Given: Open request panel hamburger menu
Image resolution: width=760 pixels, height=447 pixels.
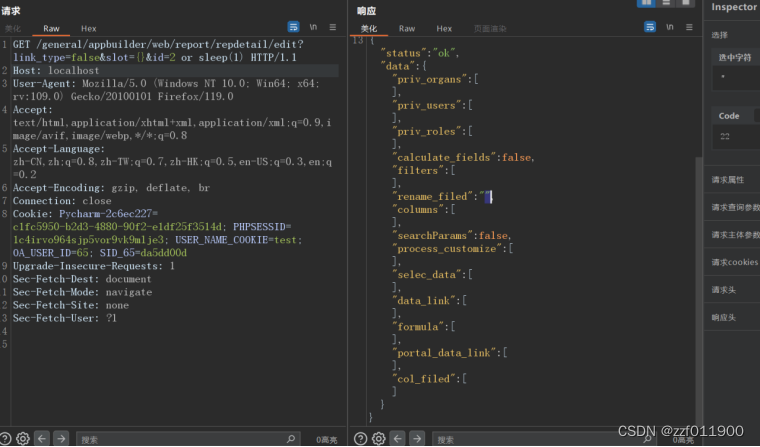Looking at the screenshot, I should pyautogui.click(x=333, y=27).
